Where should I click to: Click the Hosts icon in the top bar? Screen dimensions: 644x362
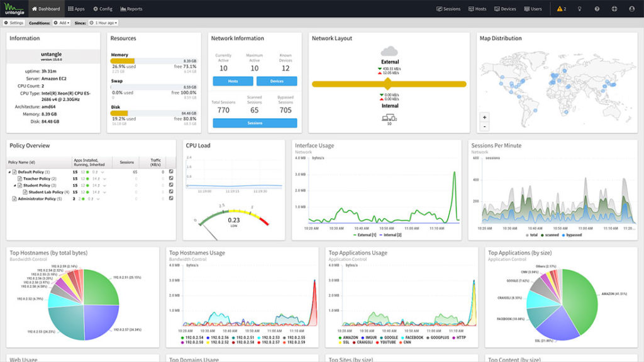(477, 9)
